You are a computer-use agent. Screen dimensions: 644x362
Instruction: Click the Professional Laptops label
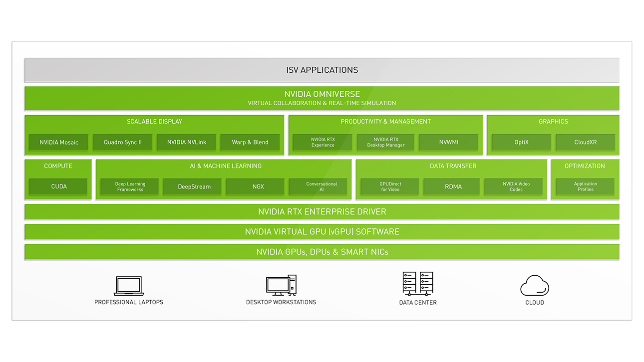point(129,302)
